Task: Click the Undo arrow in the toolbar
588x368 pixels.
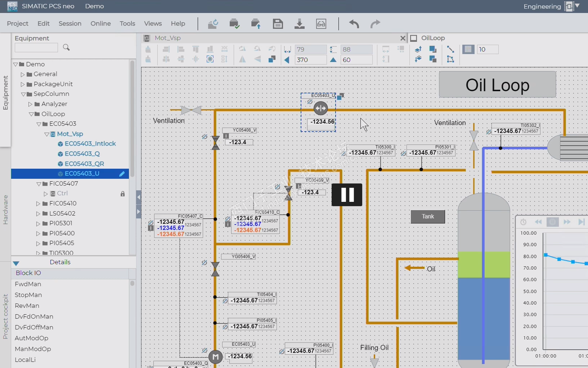Action: pos(354,24)
